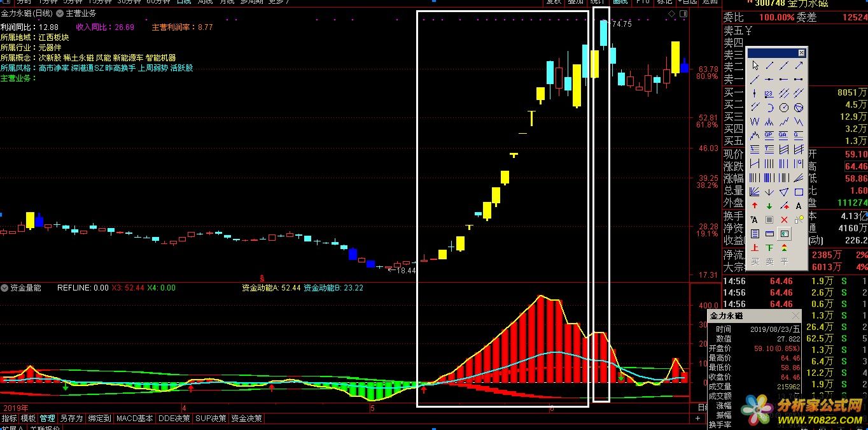Click the 关联报价 tab at bottom
Screen dimensions: 868x430
(44, 428)
